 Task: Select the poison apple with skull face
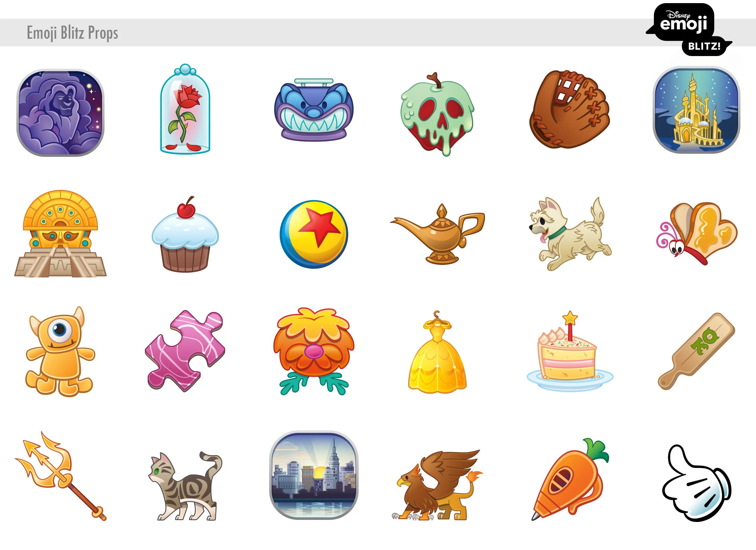[x=437, y=113]
